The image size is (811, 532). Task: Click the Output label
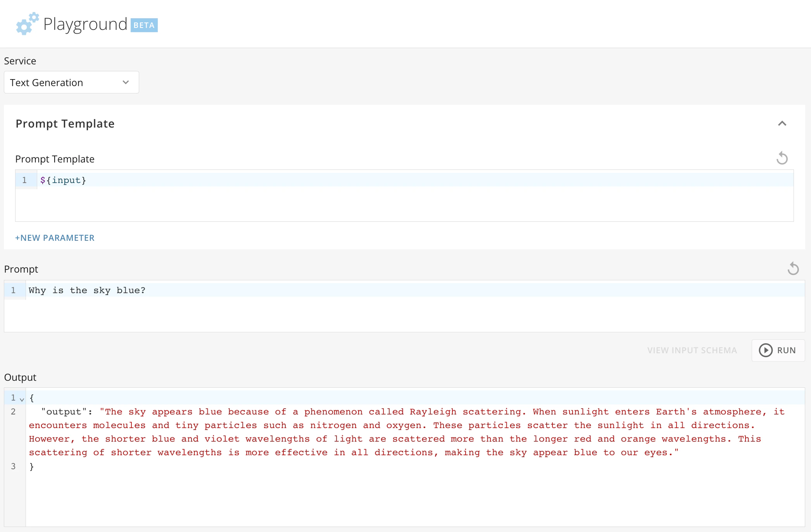pyautogui.click(x=20, y=377)
